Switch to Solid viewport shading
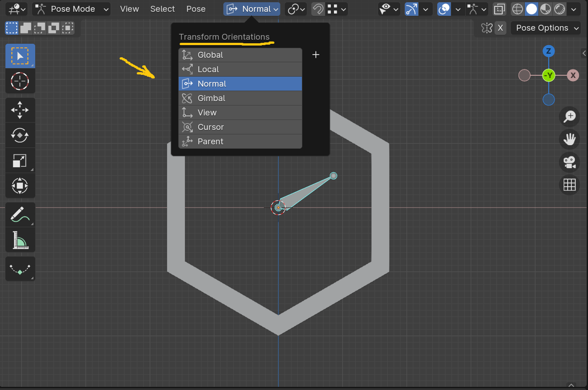The image size is (588, 390). pos(532,9)
